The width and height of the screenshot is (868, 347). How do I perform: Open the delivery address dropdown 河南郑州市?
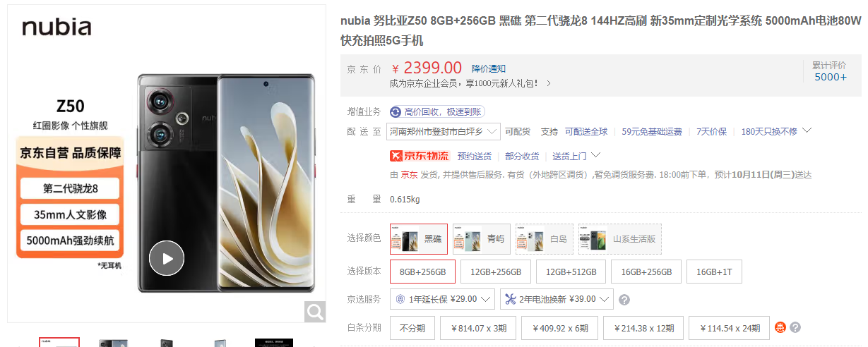[444, 131]
